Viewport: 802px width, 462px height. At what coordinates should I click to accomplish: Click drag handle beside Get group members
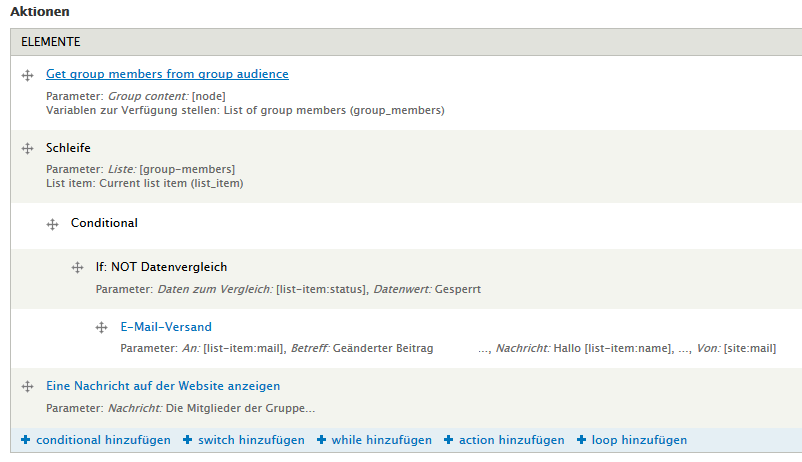click(x=27, y=75)
